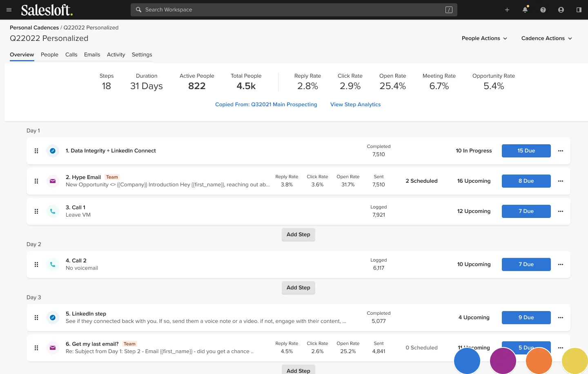Open the View Step Analytics link

pos(355,105)
